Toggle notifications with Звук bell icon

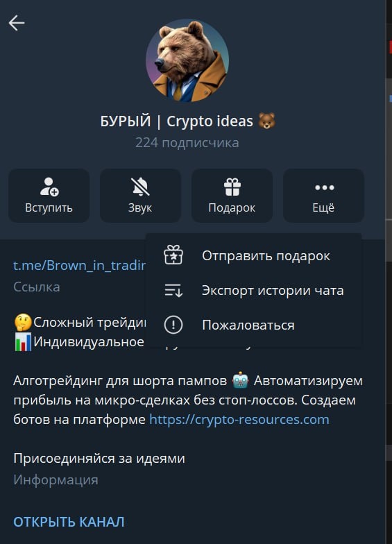pos(140,187)
